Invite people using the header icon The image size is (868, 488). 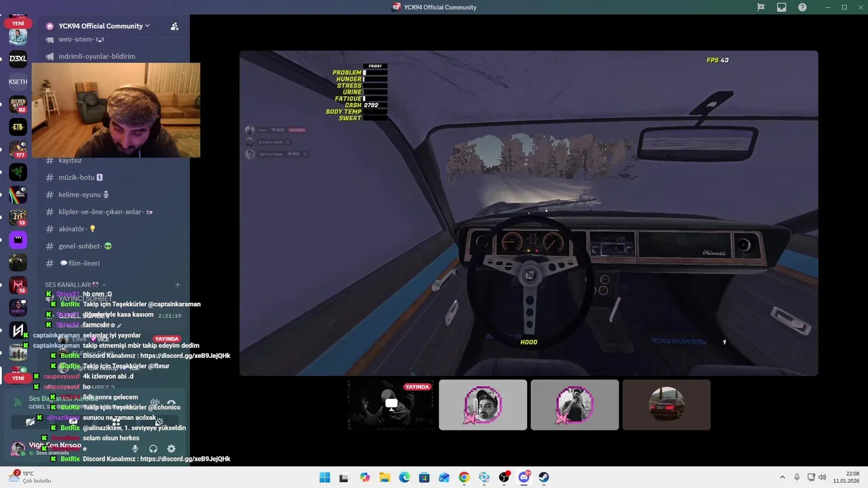(174, 26)
